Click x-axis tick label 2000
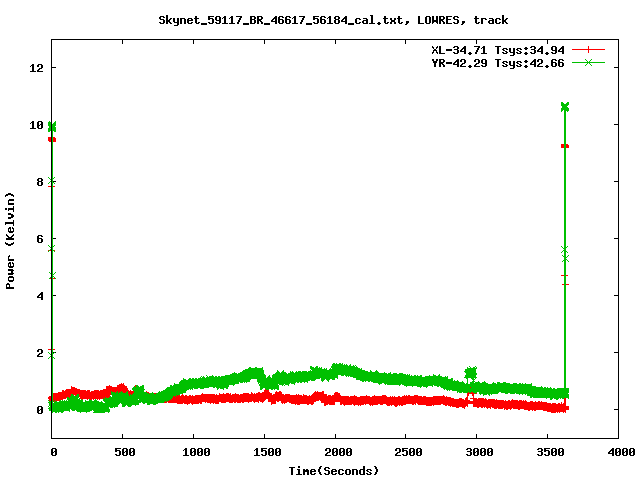The image size is (640, 480). [x=338, y=452]
